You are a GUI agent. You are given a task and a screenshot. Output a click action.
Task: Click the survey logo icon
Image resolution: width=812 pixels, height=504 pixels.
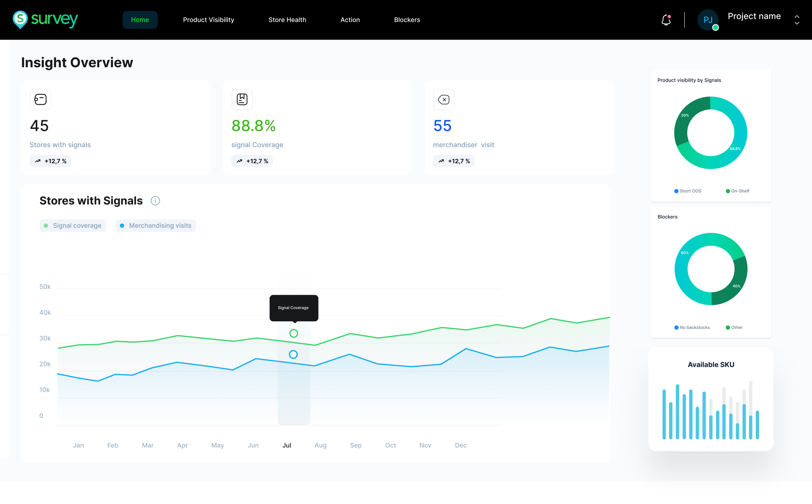tap(19, 20)
